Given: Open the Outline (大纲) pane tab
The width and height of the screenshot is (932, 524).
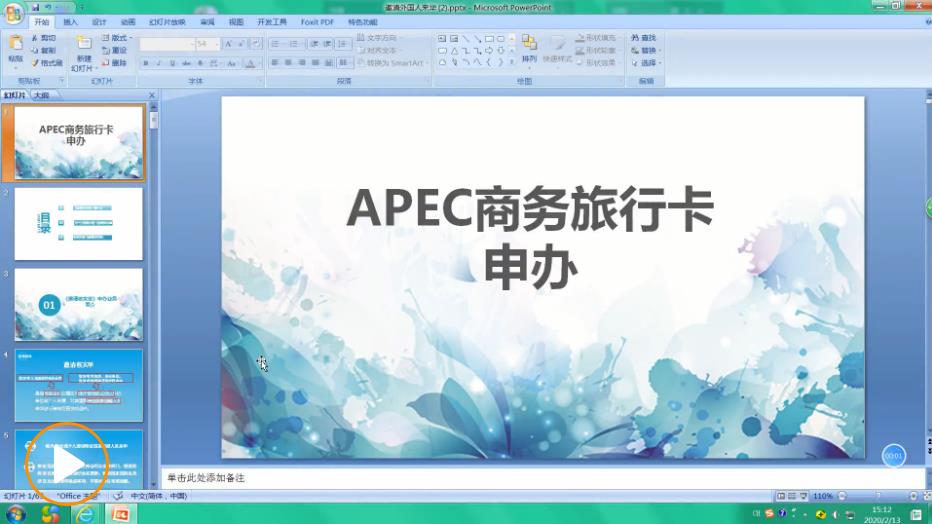Looking at the screenshot, I should pyautogui.click(x=40, y=95).
